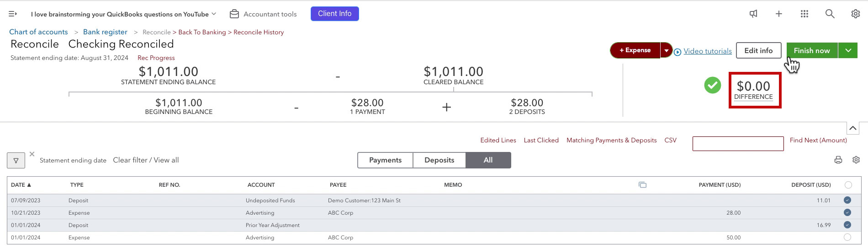Click the Find Next amount input field
Viewport: 868px width, 249px height.
pyautogui.click(x=738, y=144)
